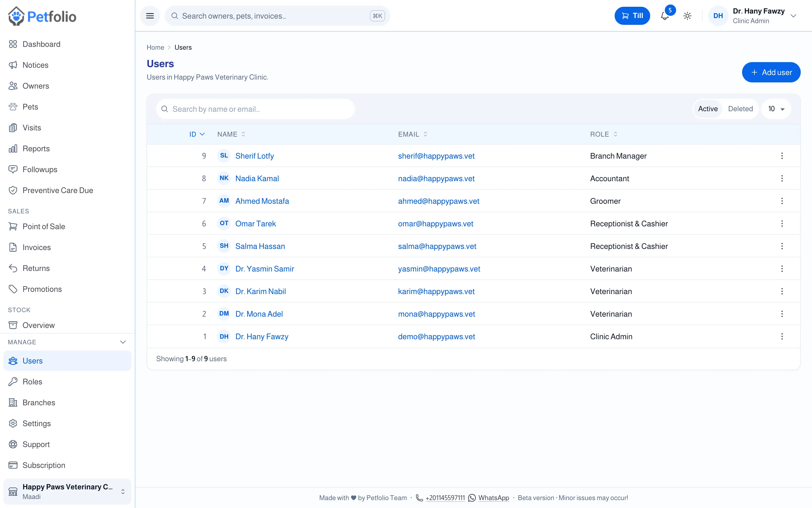
Task: Click the Petfolio logo
Action: click(42, 16)
